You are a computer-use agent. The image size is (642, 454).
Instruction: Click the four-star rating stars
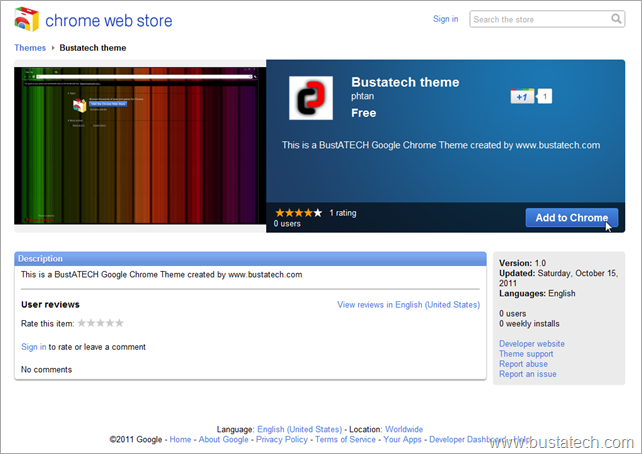click(298, 213)
